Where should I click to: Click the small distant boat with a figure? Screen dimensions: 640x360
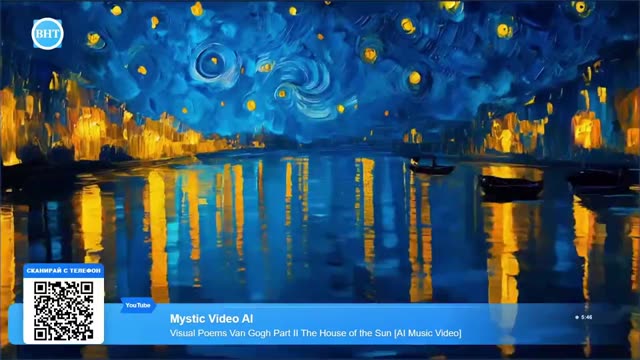431,167
